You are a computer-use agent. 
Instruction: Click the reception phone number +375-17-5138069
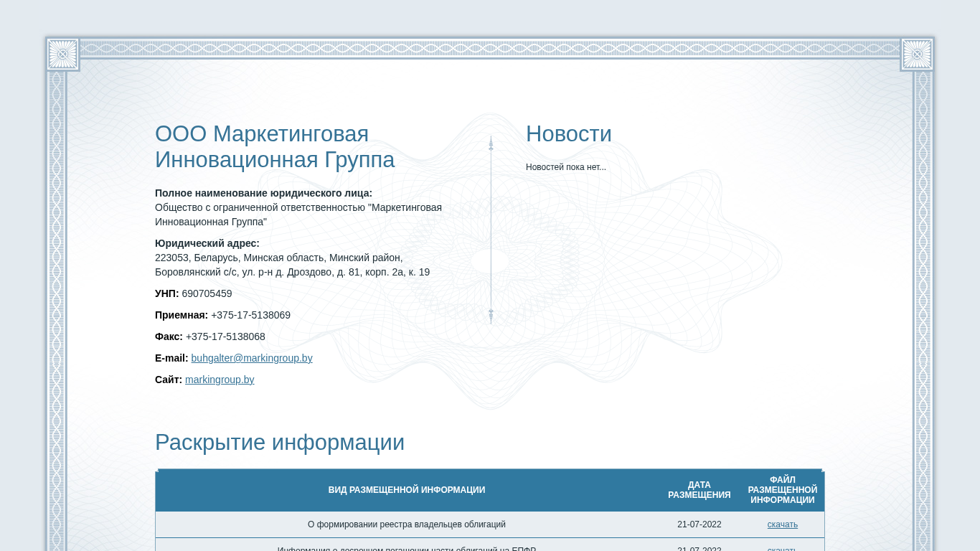coord(250,315)
